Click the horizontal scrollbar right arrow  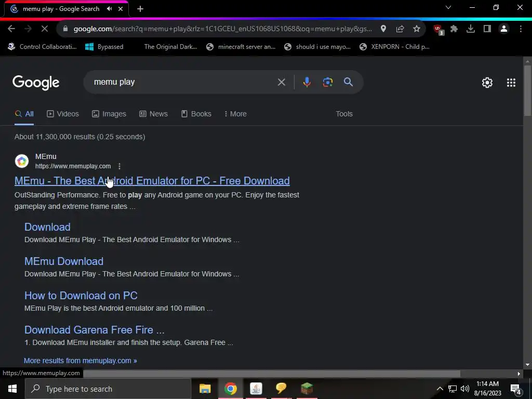coord(519,374)
